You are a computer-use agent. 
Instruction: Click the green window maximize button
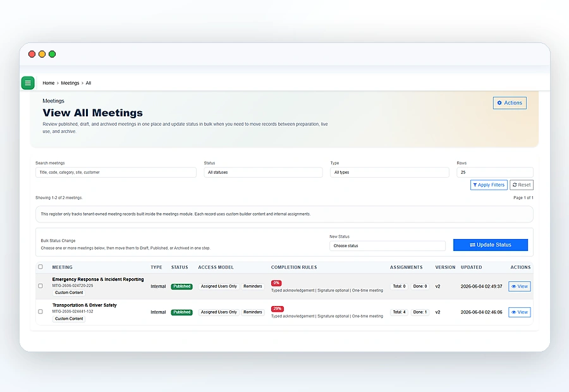click(x=52, y=54)
